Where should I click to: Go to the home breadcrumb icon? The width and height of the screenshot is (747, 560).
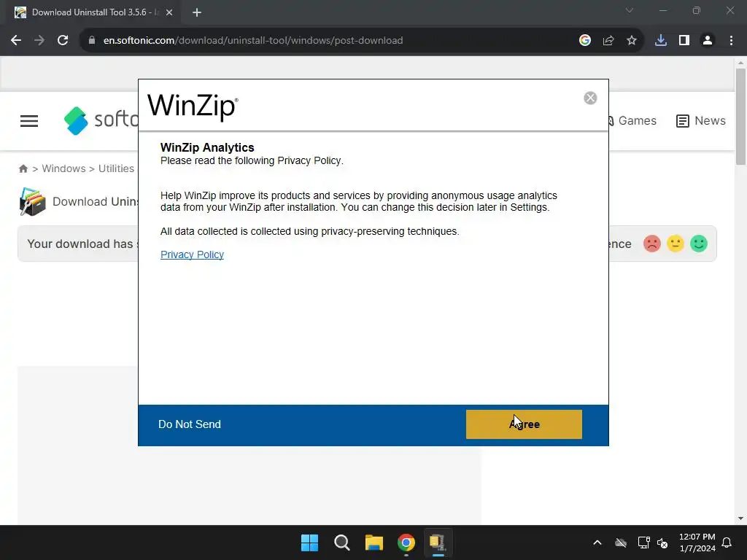point(23,168)
